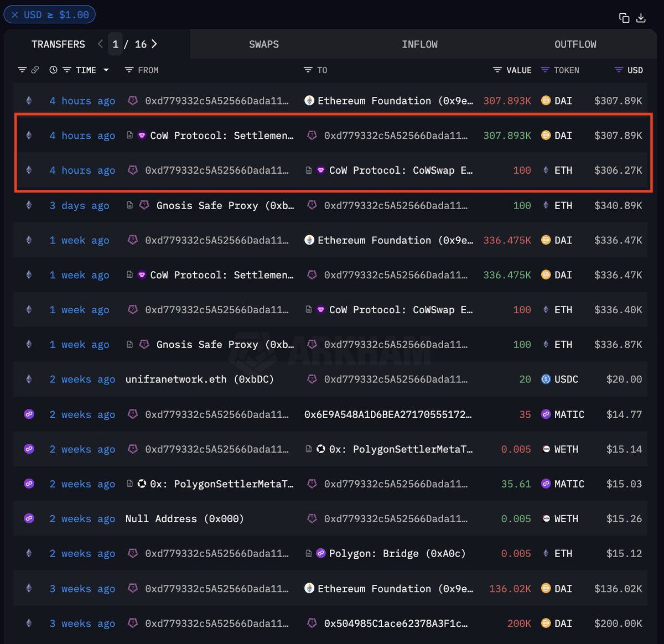The height and width of the screenshot is (644, 664).
Task: Switch to the SWAPS tab
Action: point(264,44)
